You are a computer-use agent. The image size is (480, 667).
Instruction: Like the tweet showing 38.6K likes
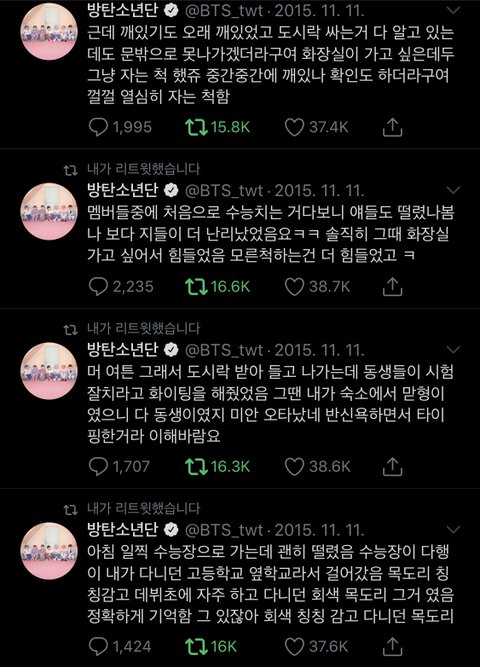point(294,467)
